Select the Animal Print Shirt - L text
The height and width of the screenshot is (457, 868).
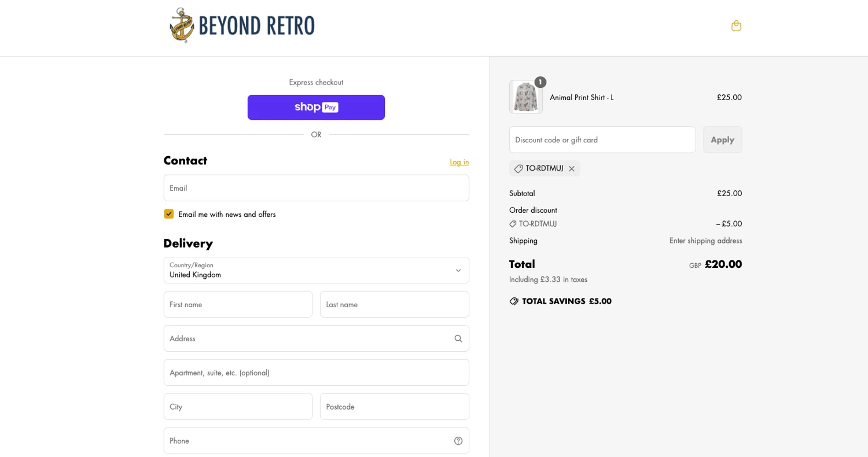tap(582, 97)
